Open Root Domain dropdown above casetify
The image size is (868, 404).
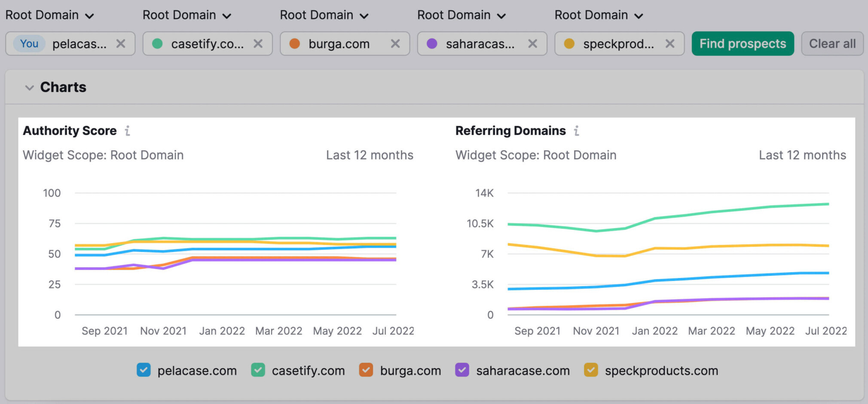point(187,15)
